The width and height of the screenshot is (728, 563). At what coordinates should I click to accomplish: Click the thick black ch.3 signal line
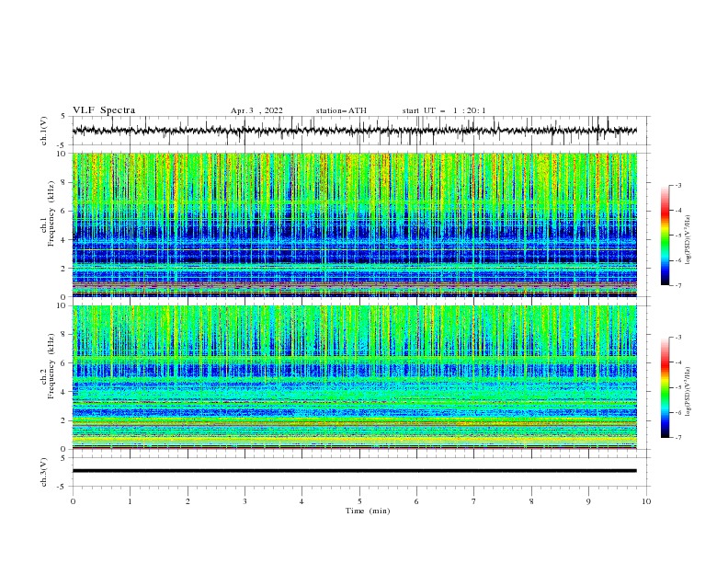coord(354,471)
